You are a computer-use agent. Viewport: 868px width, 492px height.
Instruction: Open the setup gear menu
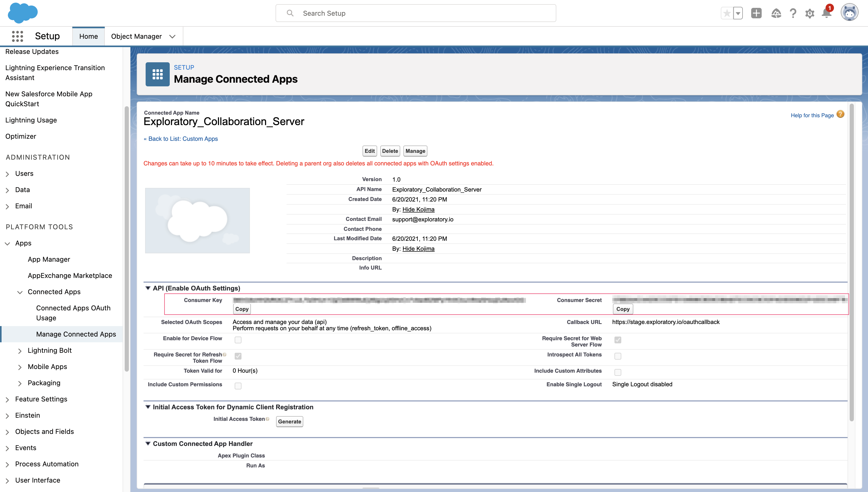pyautogui.click(x=810, y=14)
